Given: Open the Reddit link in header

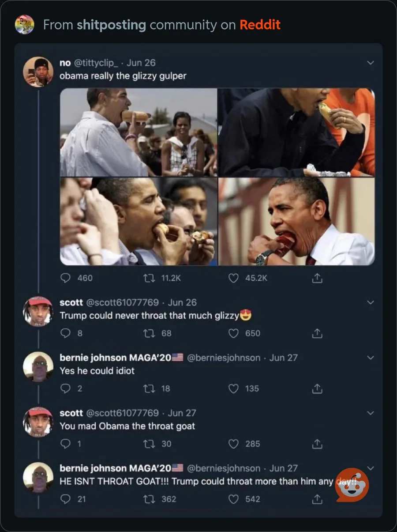Looking at the screenshot, I should (x=260, y=25).
